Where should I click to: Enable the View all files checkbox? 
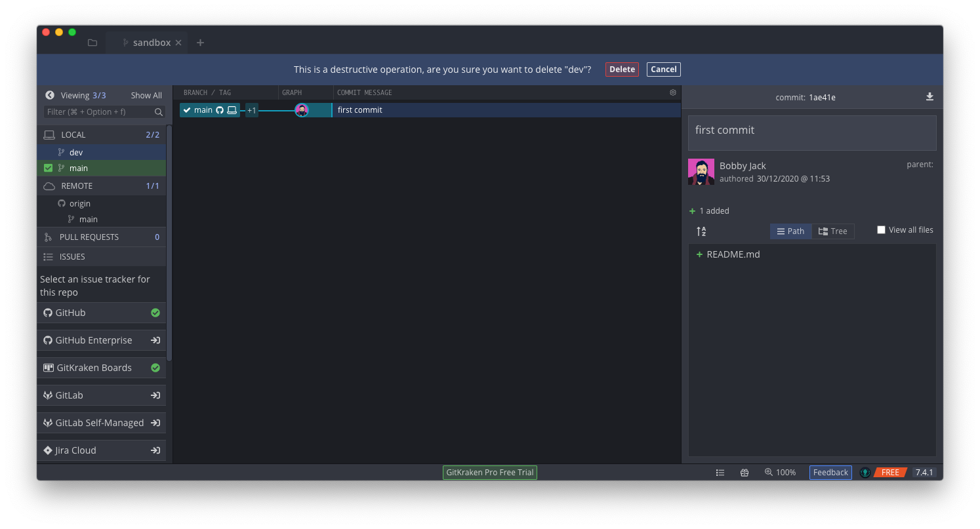881,229
